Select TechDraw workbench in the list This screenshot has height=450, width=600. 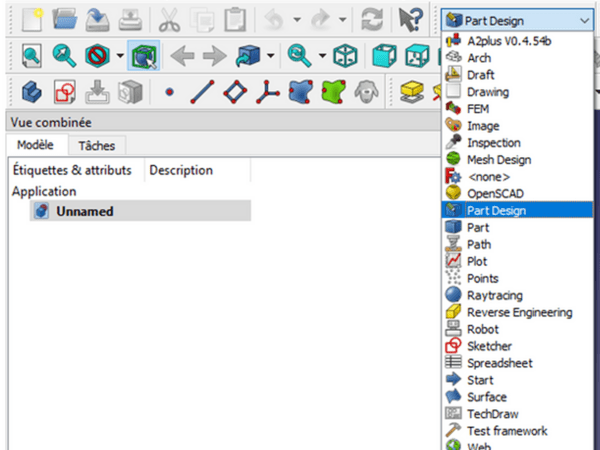[492, 414]
